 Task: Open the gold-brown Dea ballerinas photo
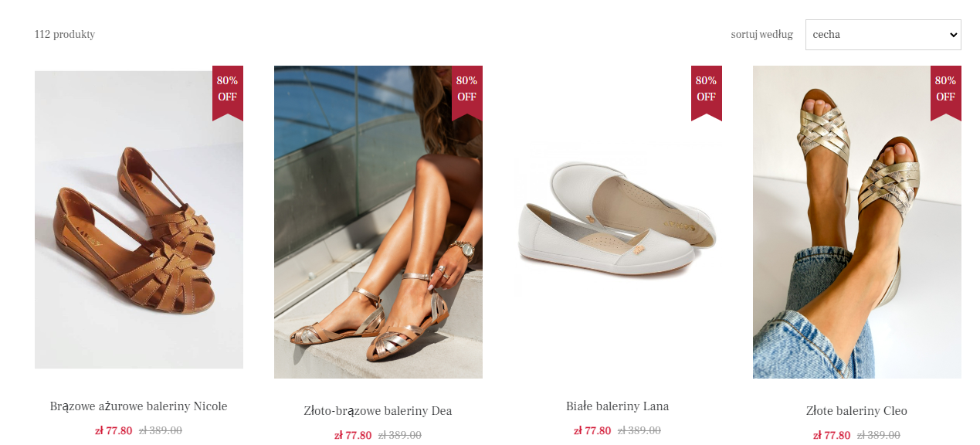[378, 222]
